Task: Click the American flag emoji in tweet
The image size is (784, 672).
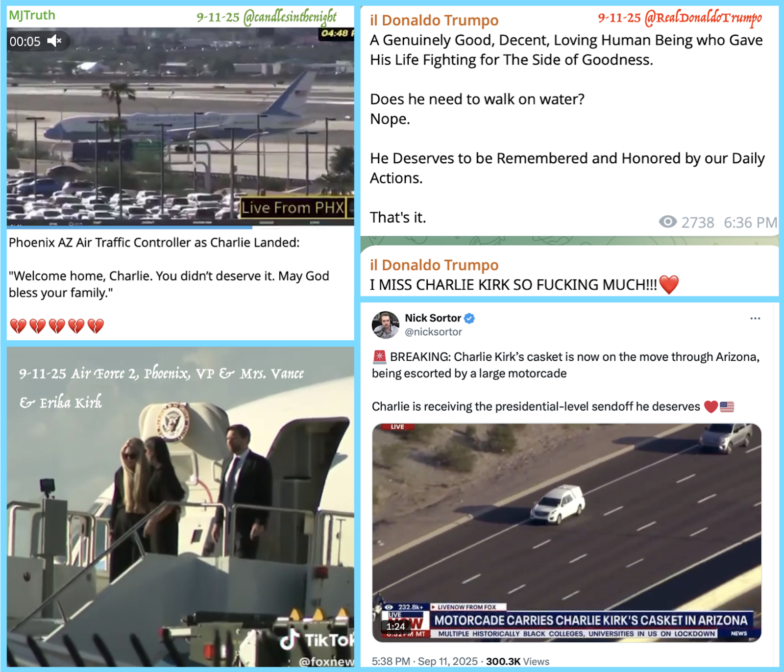Action: pyautogui.click(x=727, y=407)
